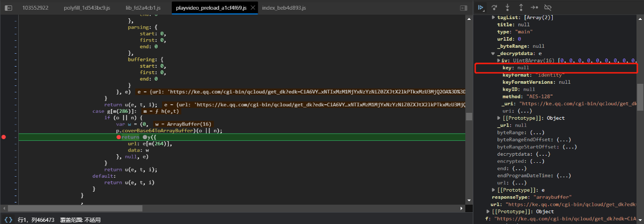Pretty-print the source with curly braces icon
The image size is (644, 224).
(x=8, y=220)
